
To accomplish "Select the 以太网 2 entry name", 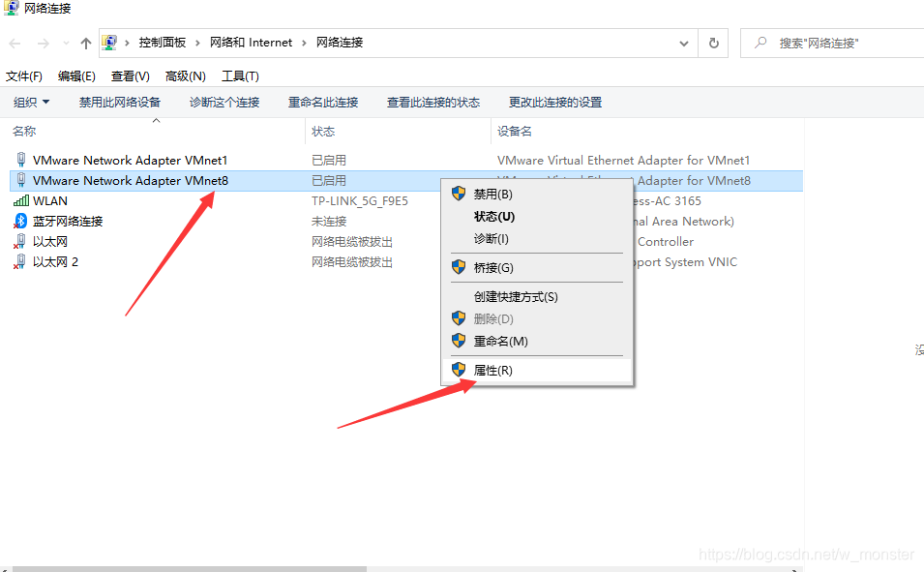I will click(x=55, y=262).
